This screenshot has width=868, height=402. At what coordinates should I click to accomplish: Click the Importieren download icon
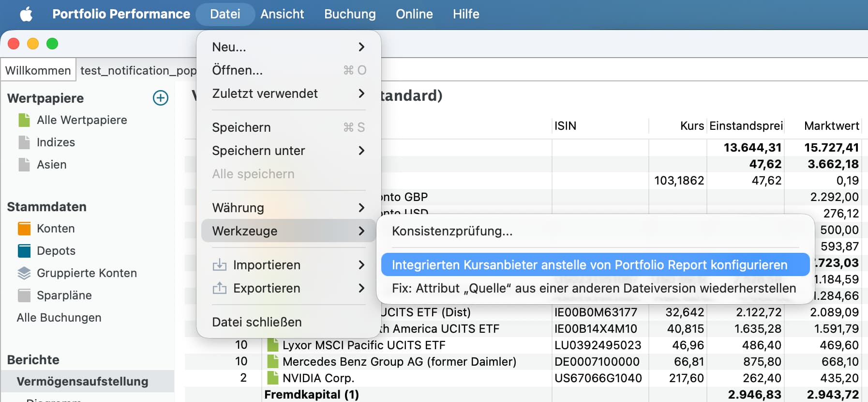point(220,265)
